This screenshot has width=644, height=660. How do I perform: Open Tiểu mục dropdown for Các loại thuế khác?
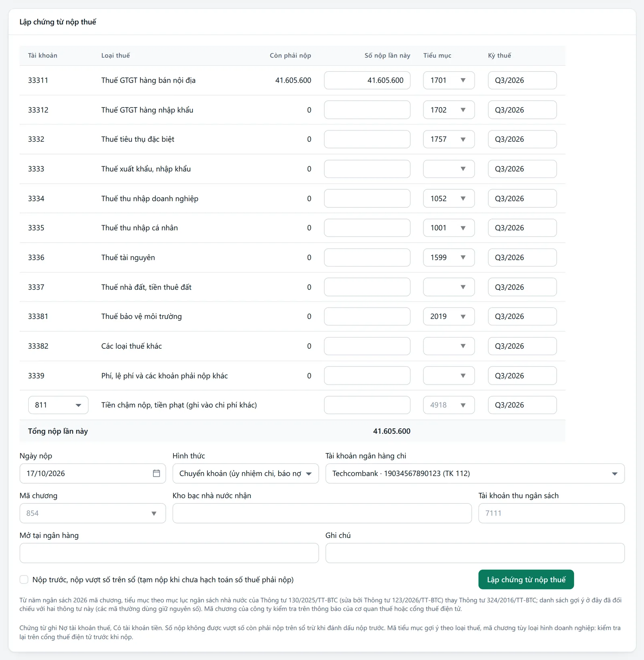coord(449,346)
